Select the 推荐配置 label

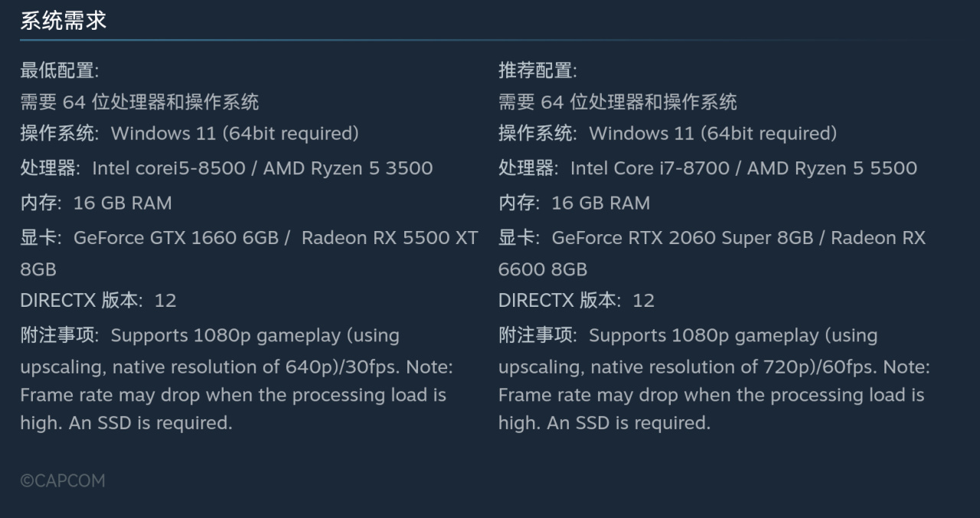point(537,71)
